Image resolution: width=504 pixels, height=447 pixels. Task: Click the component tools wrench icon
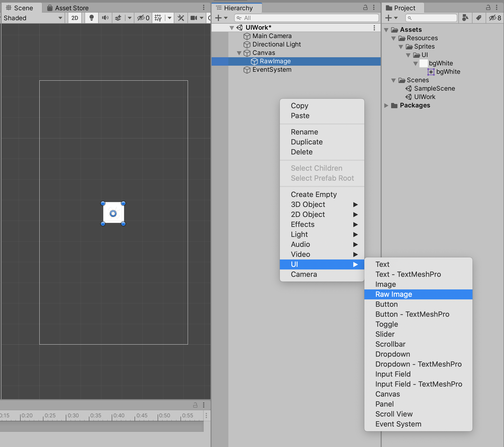[181, 18]
